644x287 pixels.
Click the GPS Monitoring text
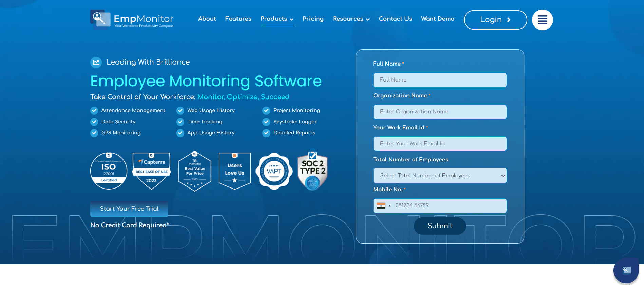[x=121, y=133]
